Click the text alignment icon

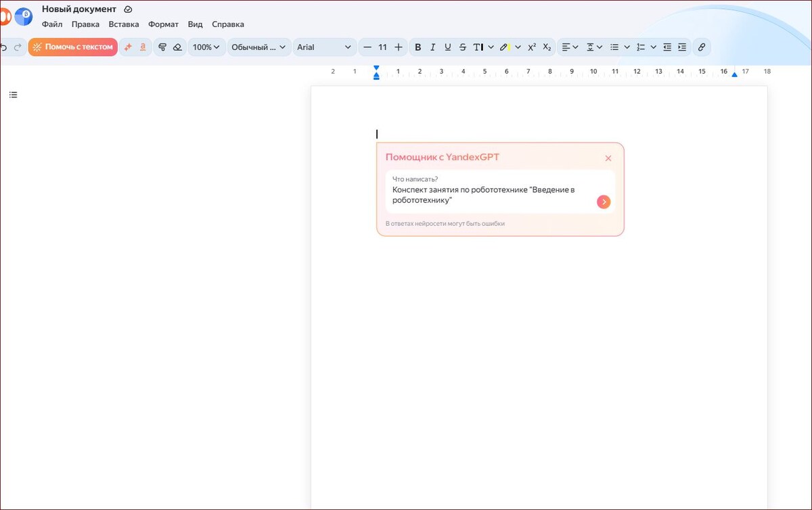pos(566,47)
